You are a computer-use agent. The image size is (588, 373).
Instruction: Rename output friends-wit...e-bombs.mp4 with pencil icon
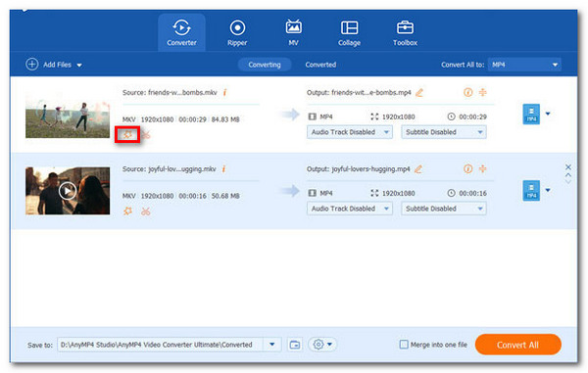coord(419,92)
